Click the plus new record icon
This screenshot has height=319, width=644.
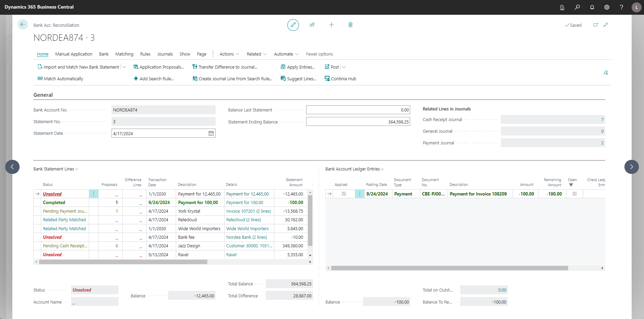[331, 25]
